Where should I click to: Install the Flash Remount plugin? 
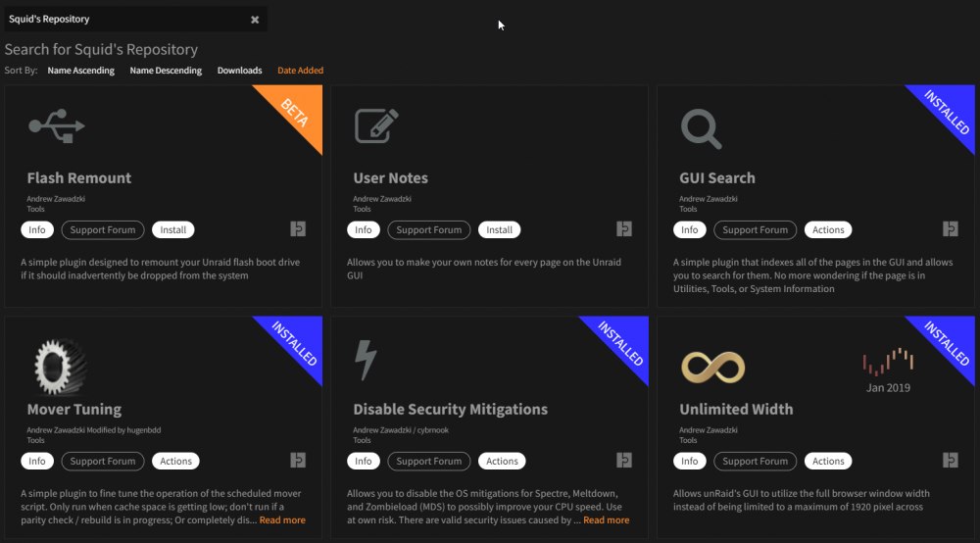(173, 230)
